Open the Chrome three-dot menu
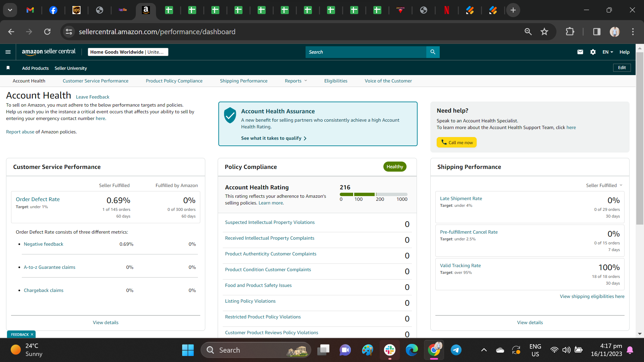Viewport: 644px width, 362px height. 633,32
